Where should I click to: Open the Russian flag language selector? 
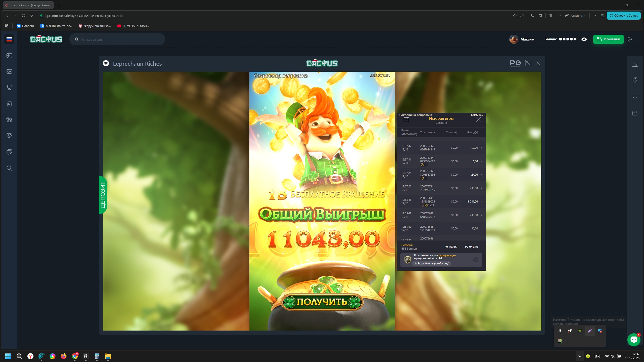[x=9, y=39]
